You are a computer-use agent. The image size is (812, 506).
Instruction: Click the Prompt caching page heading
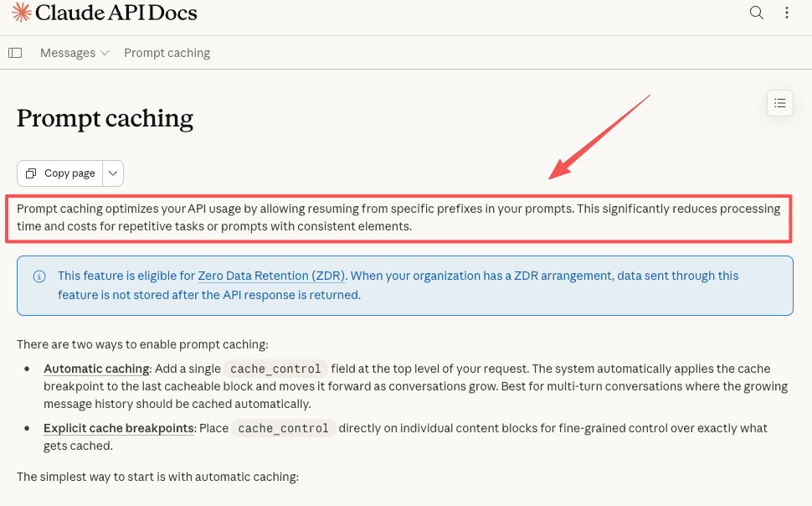coord(105,118)
